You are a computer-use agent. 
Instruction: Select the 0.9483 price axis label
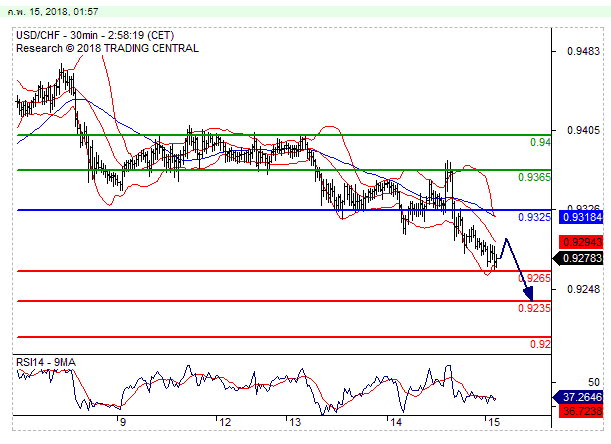pos(583,51)
